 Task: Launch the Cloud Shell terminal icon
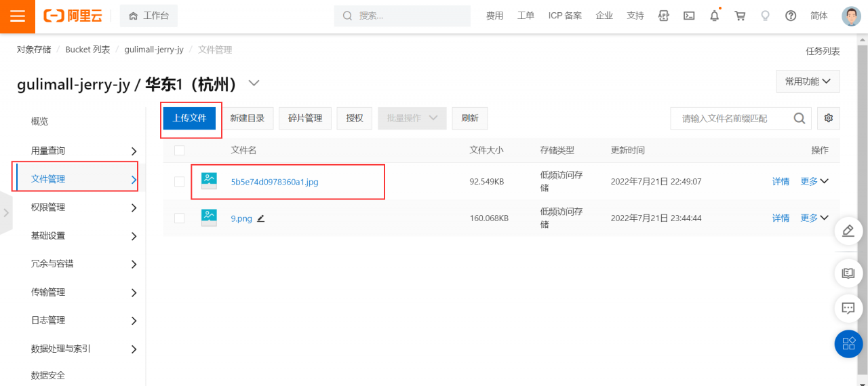pyautogui.click(x=689, y=16)
